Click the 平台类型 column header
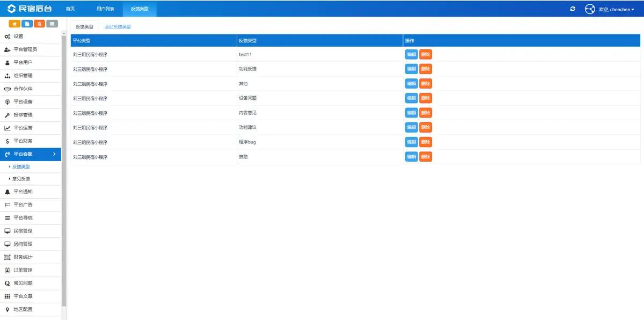Viewport: 644px width, 320px height. pyautogui.click(x=153, y=41)
